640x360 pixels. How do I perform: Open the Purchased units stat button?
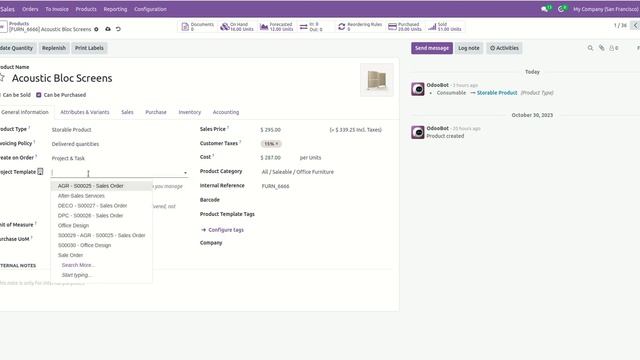tap(404, 27)
